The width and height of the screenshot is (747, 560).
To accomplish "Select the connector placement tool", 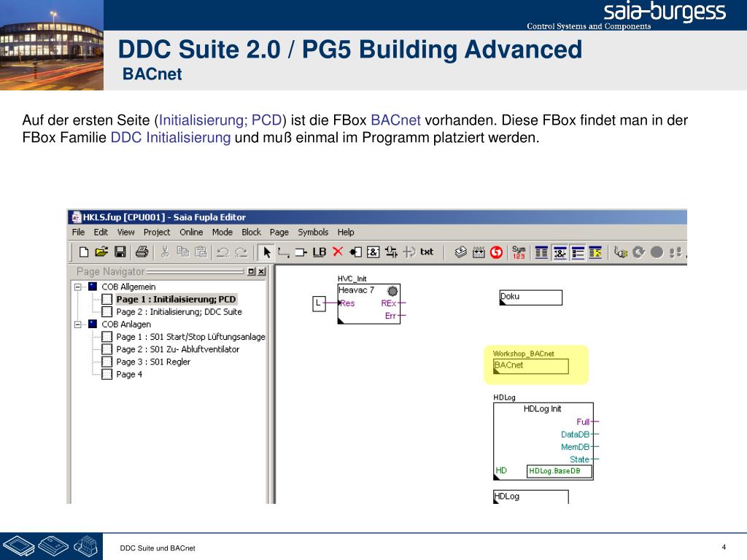I will pyautogui.click(x=301, y=252).
